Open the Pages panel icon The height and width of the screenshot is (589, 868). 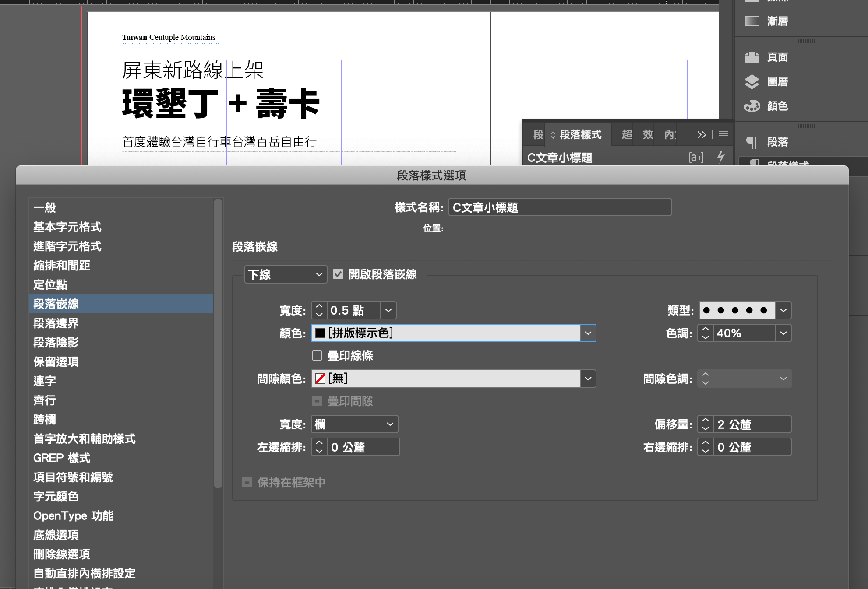752,57
